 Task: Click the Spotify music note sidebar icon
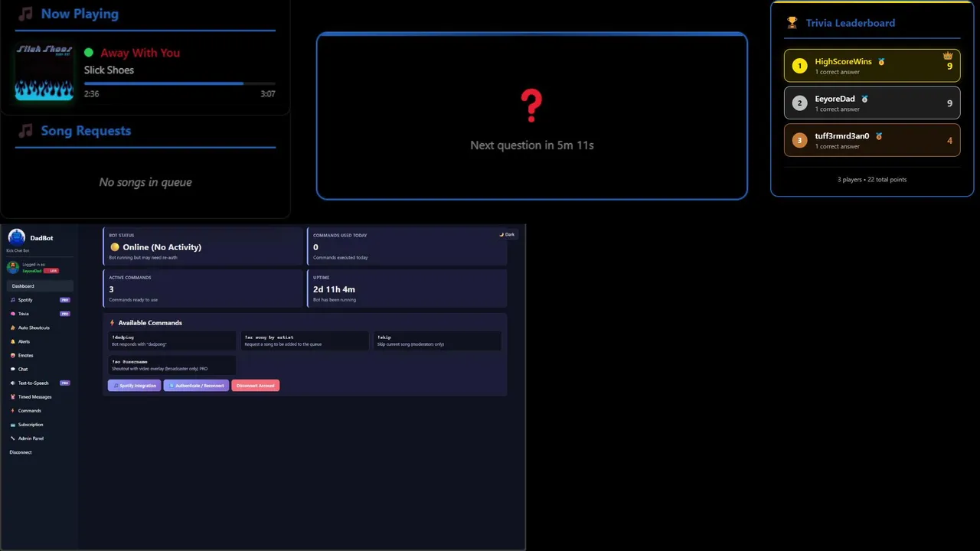coord(12,300)
